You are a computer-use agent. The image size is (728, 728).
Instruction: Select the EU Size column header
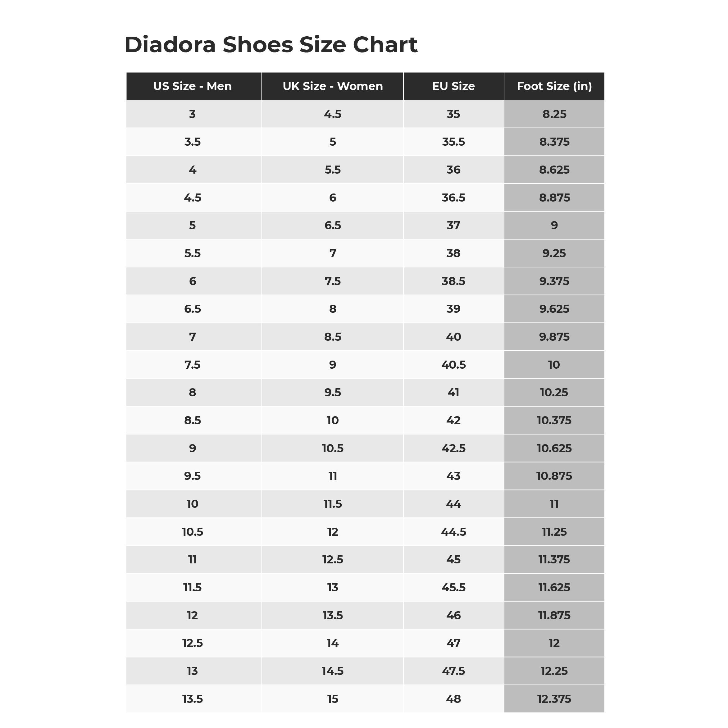(x=453, y=86)
